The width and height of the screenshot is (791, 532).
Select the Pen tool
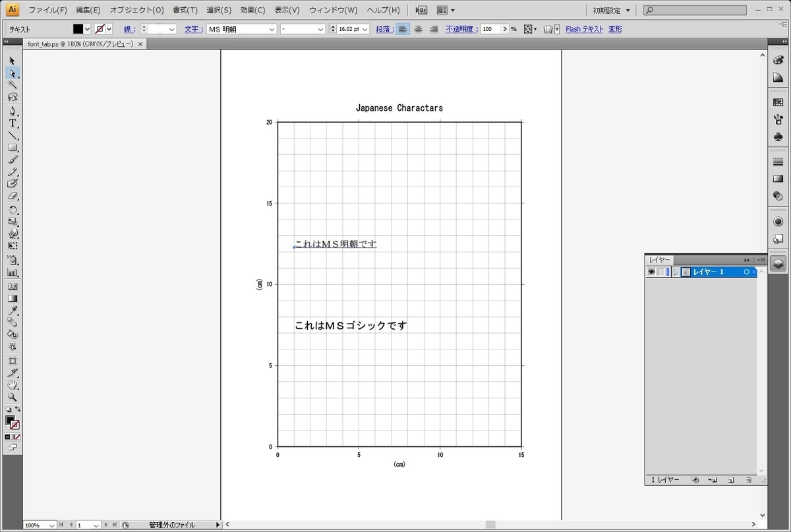[13, 111]
